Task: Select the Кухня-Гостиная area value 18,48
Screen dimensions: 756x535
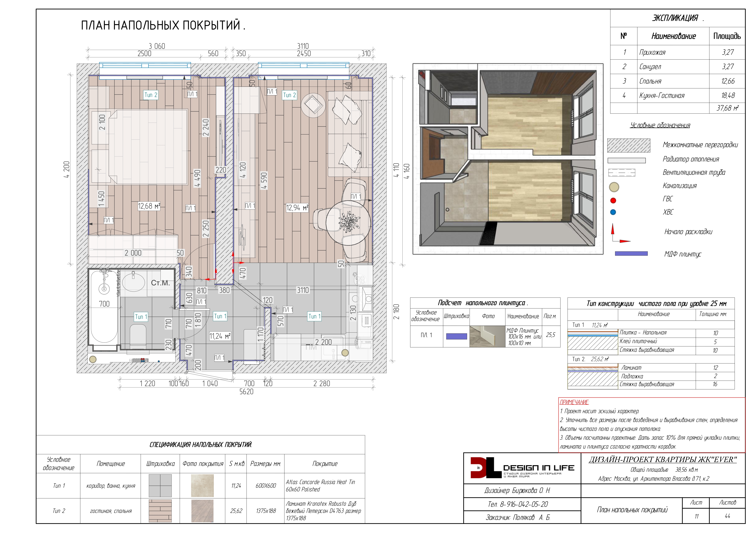Action: coord(728,95)
